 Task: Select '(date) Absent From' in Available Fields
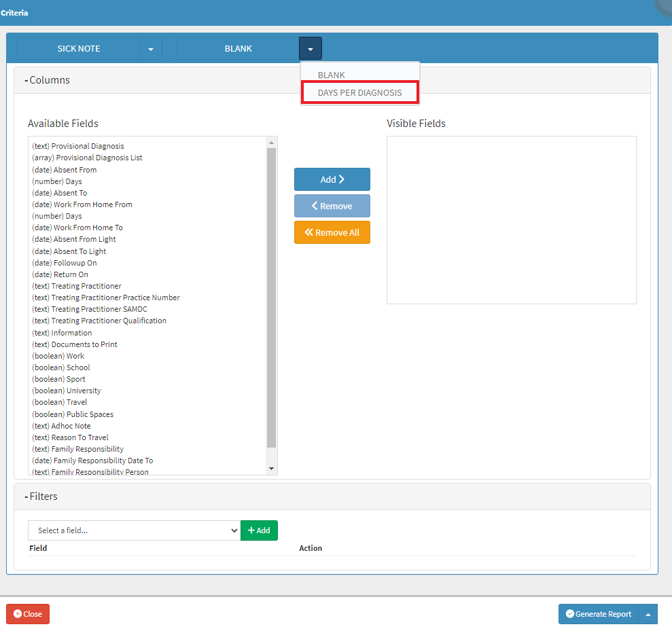tap(65, 170)
